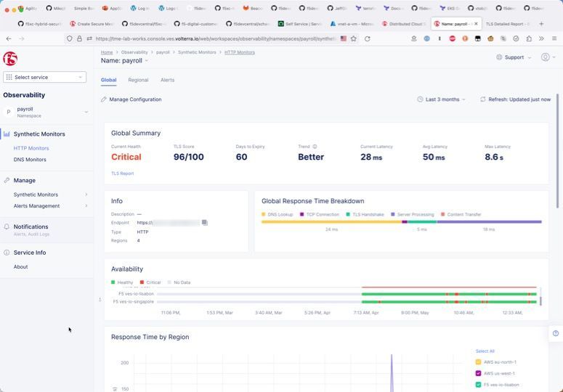This screenshot has height=392, width=563.
Task: Click Select All in the region legend
Action: pos(485,351)
